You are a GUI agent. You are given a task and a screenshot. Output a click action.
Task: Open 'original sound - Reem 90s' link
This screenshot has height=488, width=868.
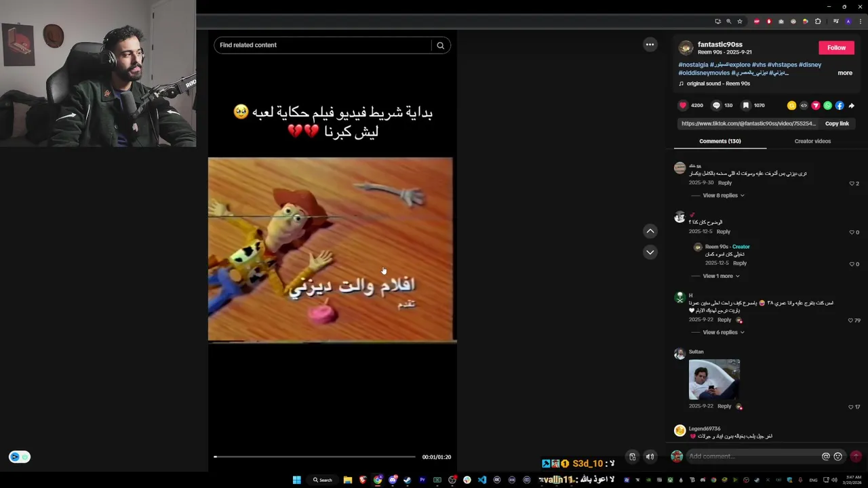tap(718, 83)
